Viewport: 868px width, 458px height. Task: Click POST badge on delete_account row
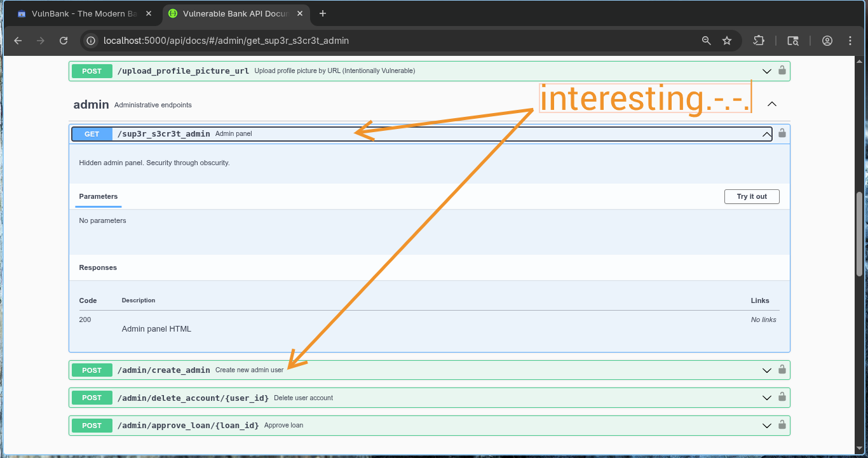click(x=92, y=398)
